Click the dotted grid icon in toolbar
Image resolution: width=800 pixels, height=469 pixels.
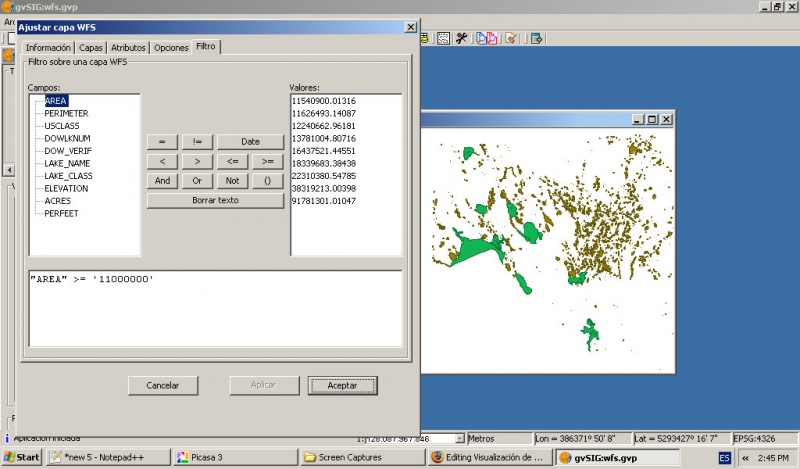443,38
